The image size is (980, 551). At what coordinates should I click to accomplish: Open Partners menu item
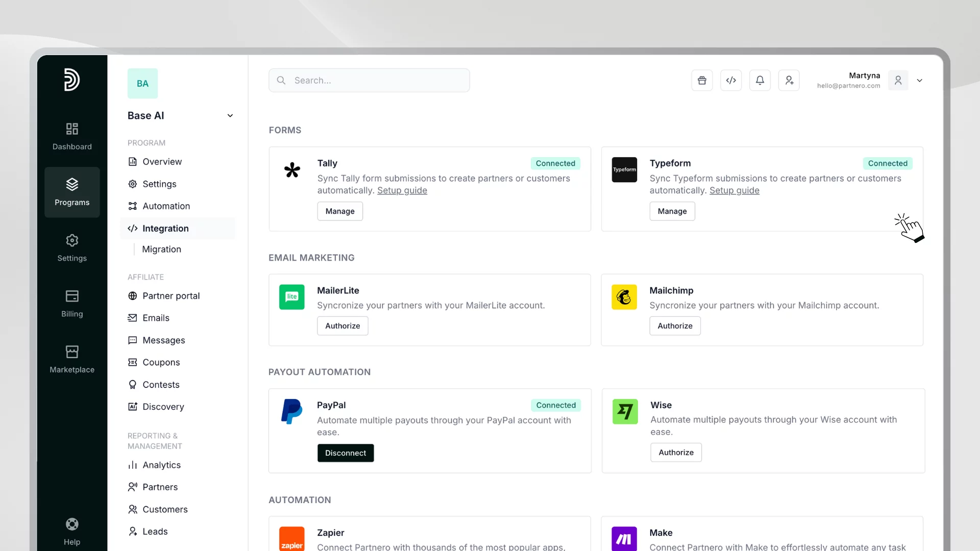point(178,487)
